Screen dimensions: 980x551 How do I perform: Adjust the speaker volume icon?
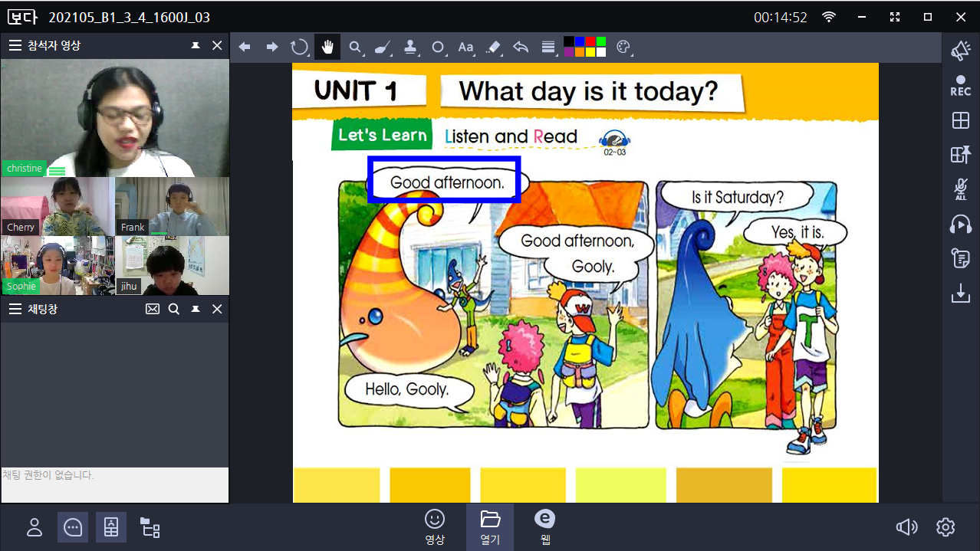tap(907, 527)
